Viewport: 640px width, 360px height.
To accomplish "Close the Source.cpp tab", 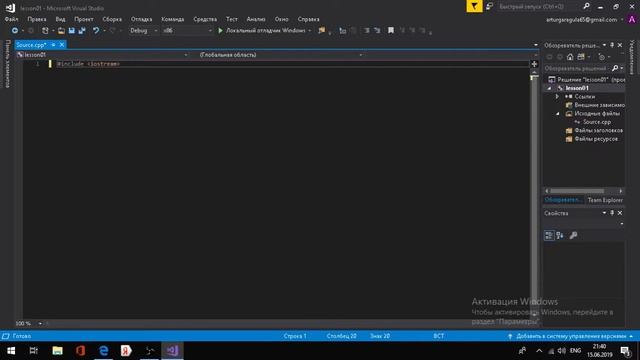I will [x=62, y=45].
